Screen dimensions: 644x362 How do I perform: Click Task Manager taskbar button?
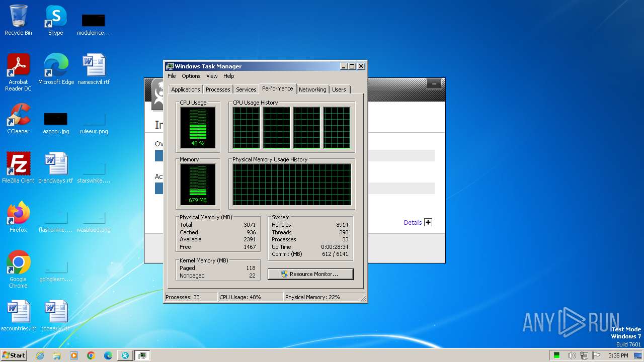[142, 355]
